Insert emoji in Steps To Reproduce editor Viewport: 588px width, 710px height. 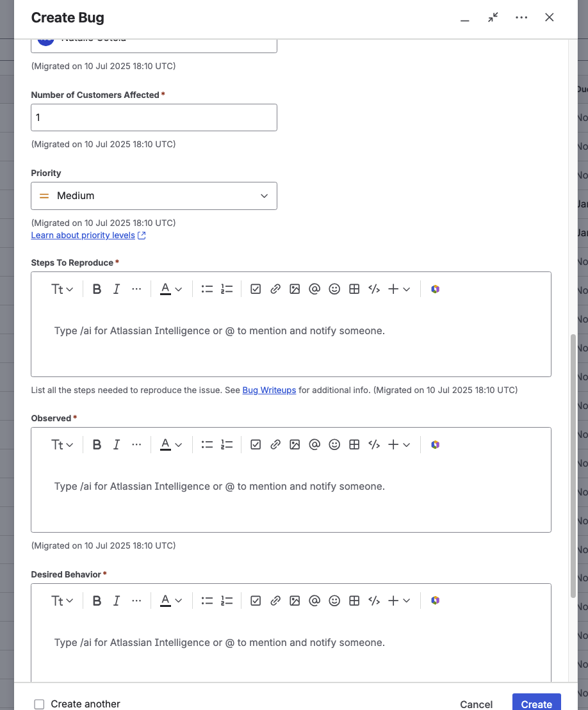(334, 289)
